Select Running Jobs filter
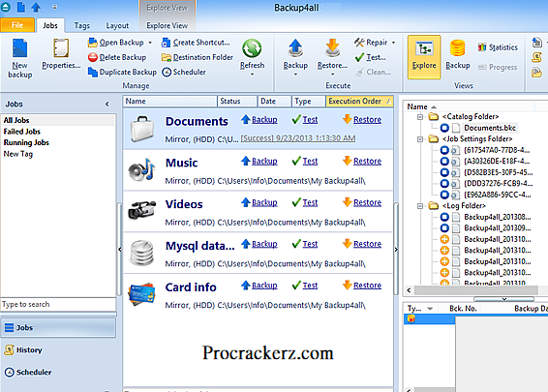This screenshot has width=548, height=392. (x=26, y=142)
